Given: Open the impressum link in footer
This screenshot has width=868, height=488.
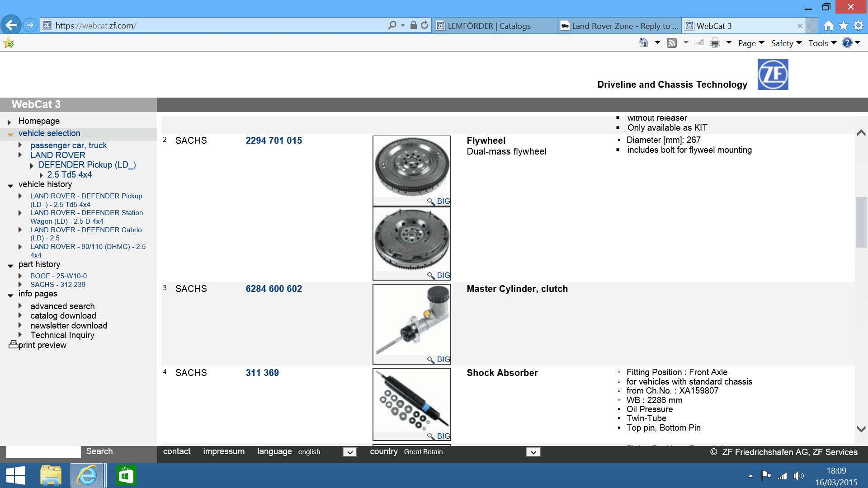Looking at the screenshot, I should coord(224,451).
